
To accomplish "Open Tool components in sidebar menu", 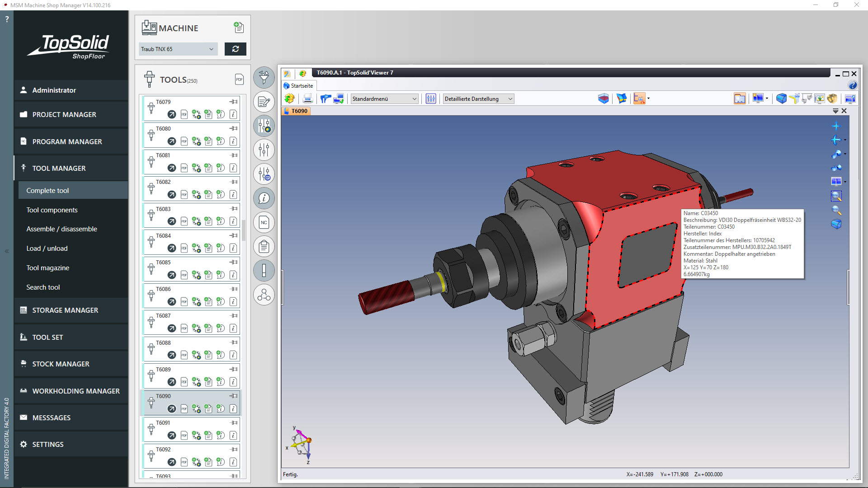I will tap(52, 210).
